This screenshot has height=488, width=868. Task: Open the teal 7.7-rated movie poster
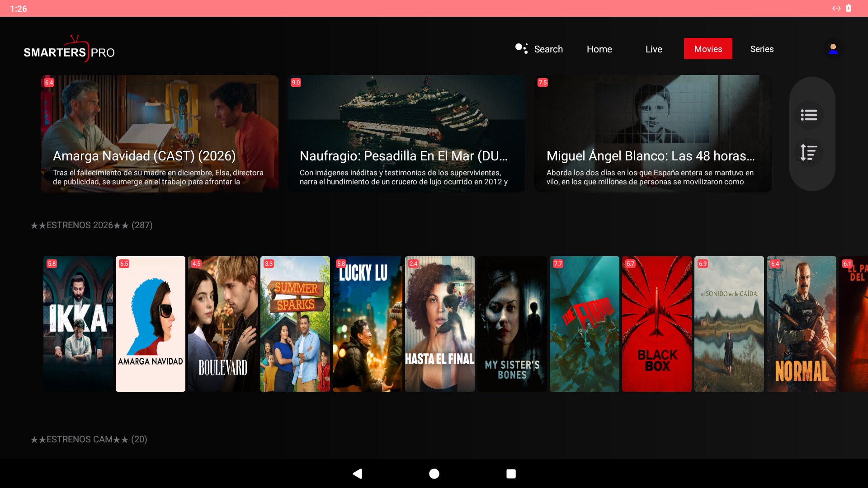tap(585, 324)
